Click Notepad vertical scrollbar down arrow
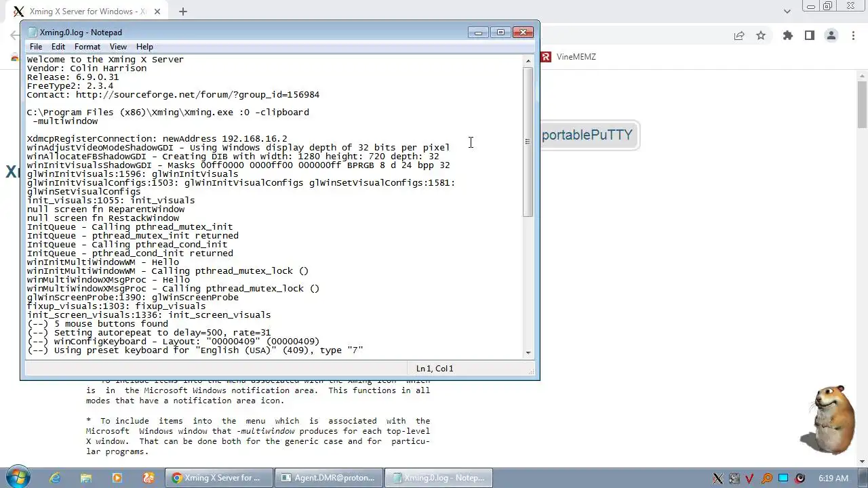868x488 pixels. 528,352
